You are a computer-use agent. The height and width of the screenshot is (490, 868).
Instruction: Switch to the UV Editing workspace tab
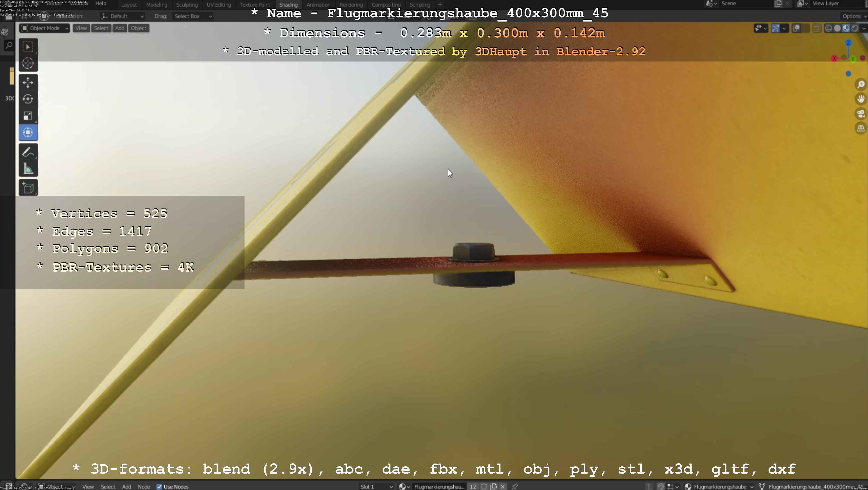(x=219, y=5)
